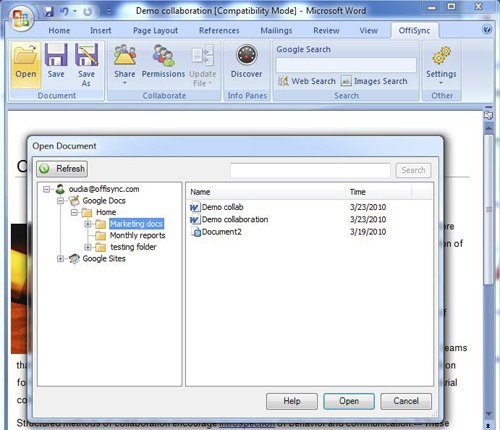The height and width of the screenshot is (430, 500).
Task: Switch to the Review ribbon tab
Action: tap(326, 31)
